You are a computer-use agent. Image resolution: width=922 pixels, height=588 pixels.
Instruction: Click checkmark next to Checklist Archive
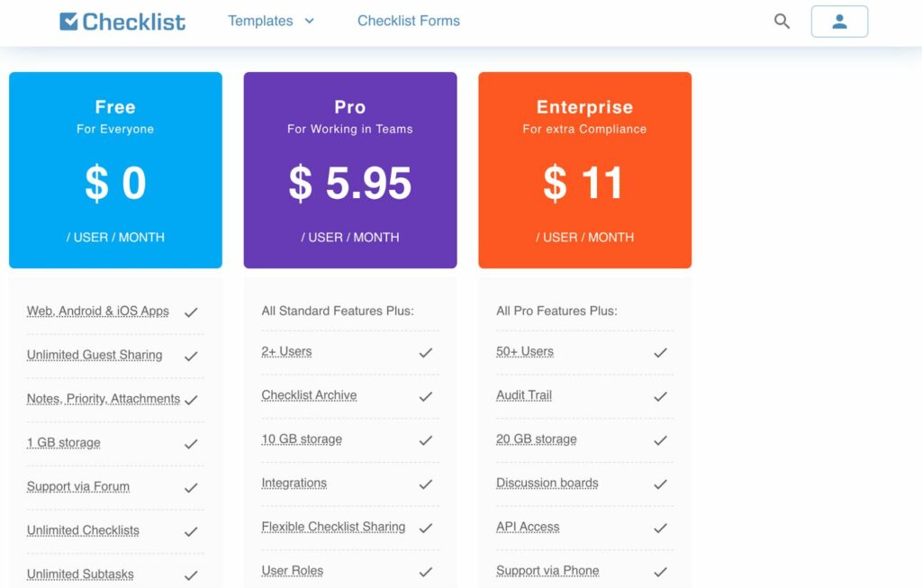tap(426, 396)
